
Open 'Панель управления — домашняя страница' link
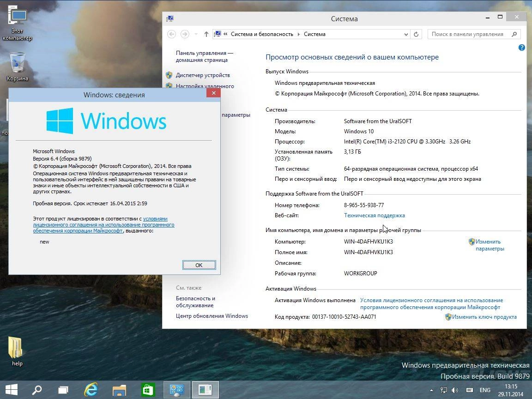205,56
